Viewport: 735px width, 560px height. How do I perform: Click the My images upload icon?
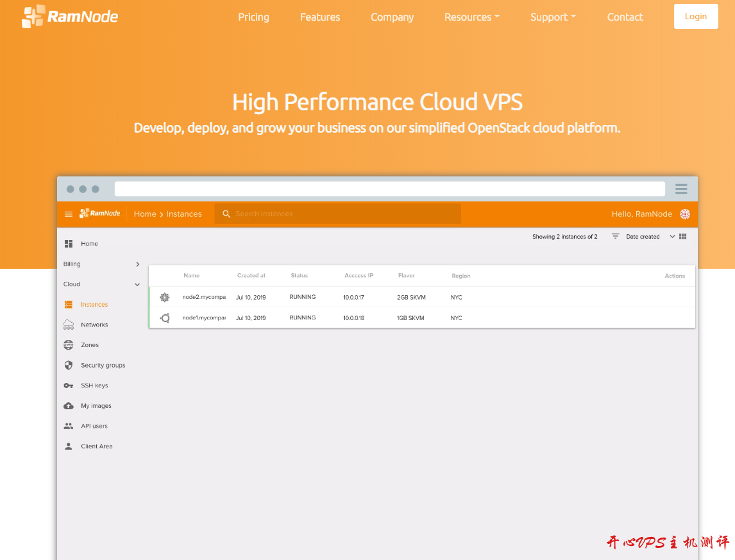(69, 406)
